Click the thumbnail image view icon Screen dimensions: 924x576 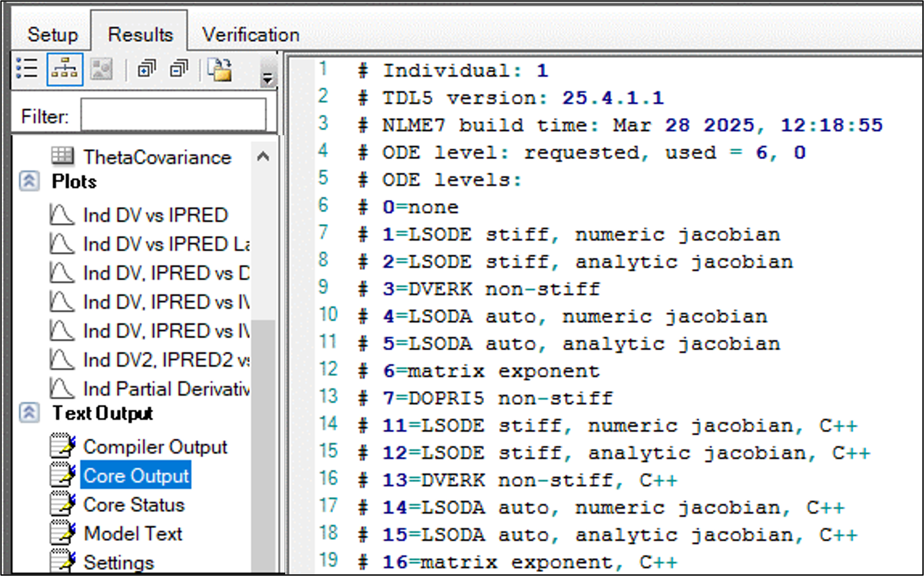[101, 69]
